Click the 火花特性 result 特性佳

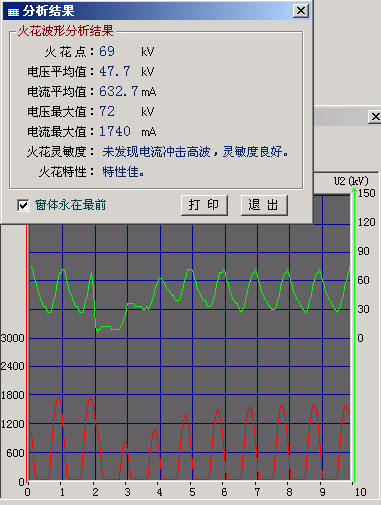pyautogui.click(x=123, y=172)
